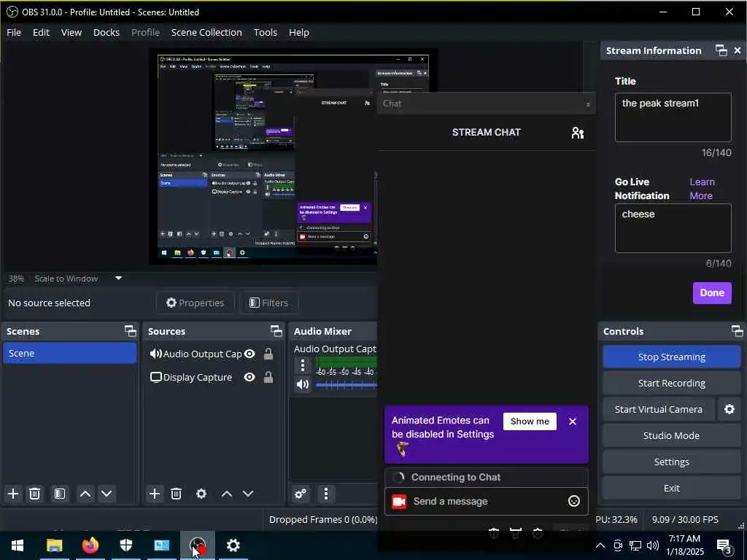
Task: Mute Audio Output Capture using the speaker icon
Action: [303, 384]
